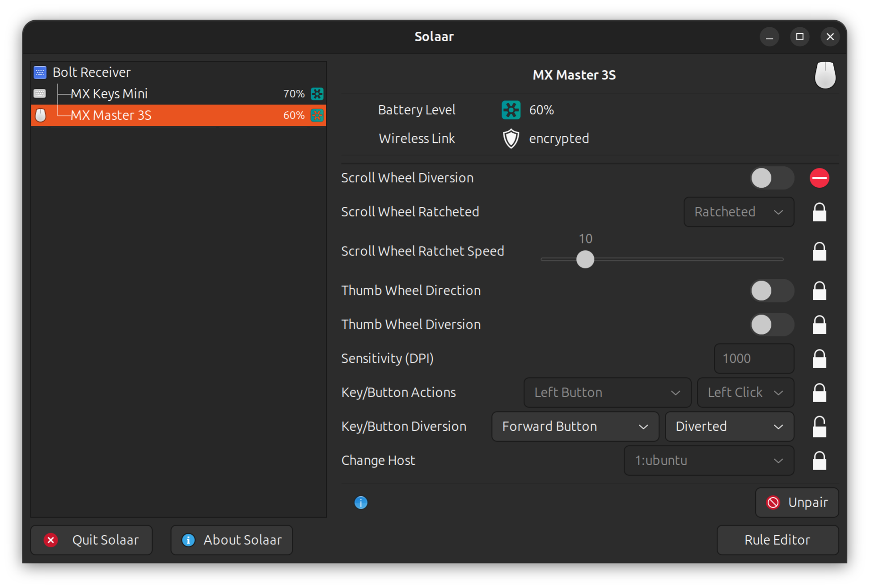Click the lock icon for Scroll Wheel Ratcheted
The height and width of the screenshot is (588, 870).
[x=819, y=212]
